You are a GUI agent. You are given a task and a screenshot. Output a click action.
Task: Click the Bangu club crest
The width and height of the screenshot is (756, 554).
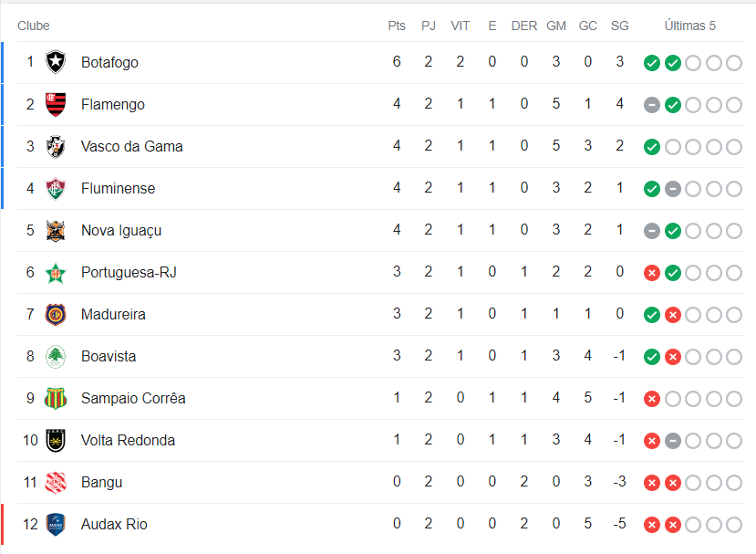click(x=56, y=482)
